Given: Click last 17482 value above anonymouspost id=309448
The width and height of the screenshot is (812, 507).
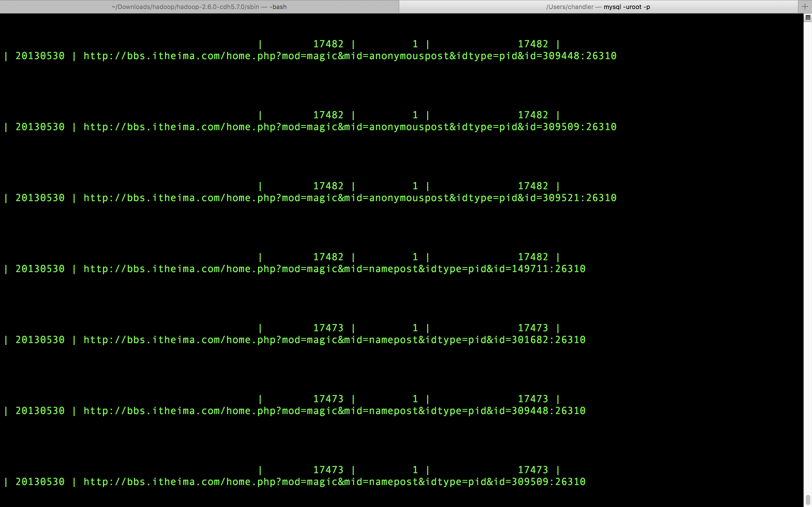Looking at the screenshot, I should pyautogui.click(x=533, y=44).
